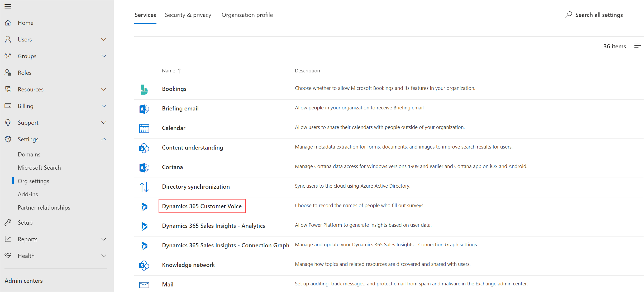Click the Dynamics 365 Sales Insights icon

144,226
